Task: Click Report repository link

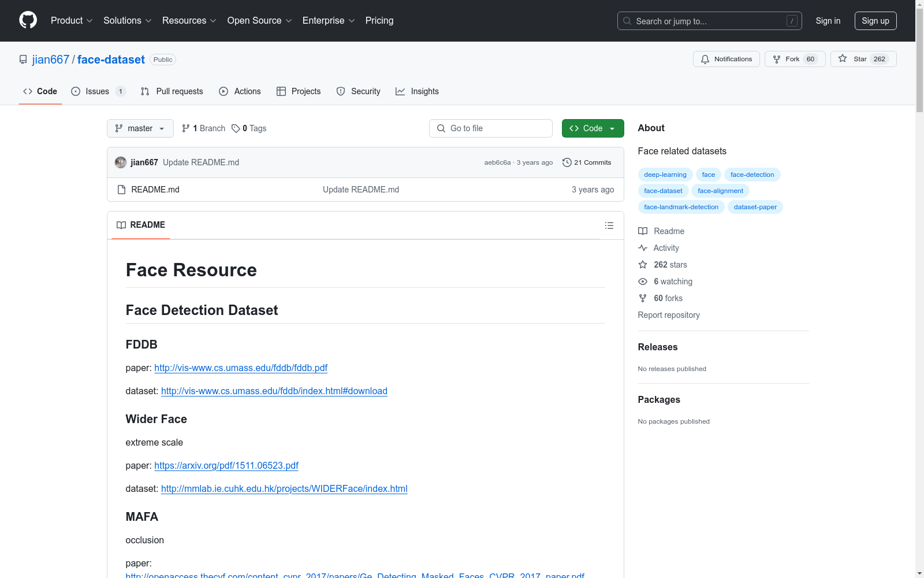Action: (x=669, y=315)
